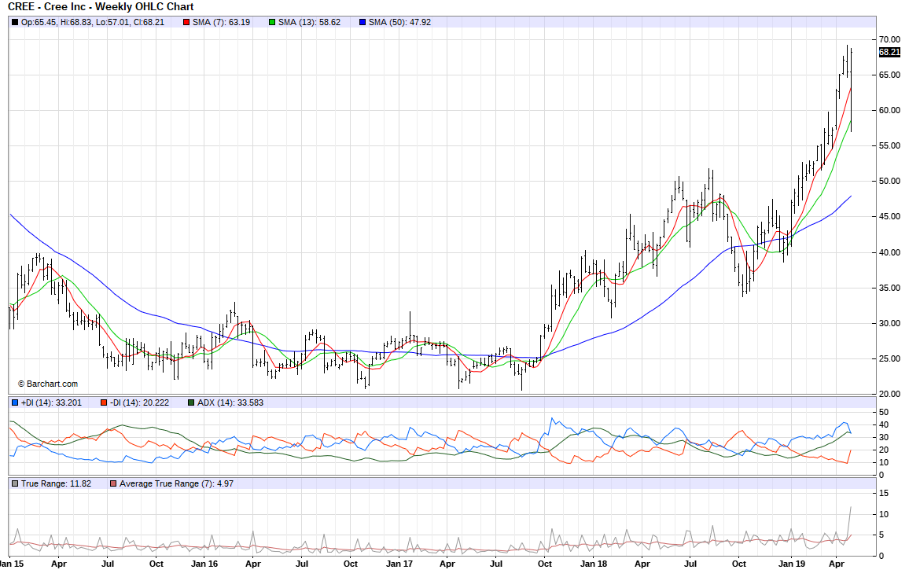Click the 20.00 price axis label
Screen dimensions: 909x588
(890, 393)
